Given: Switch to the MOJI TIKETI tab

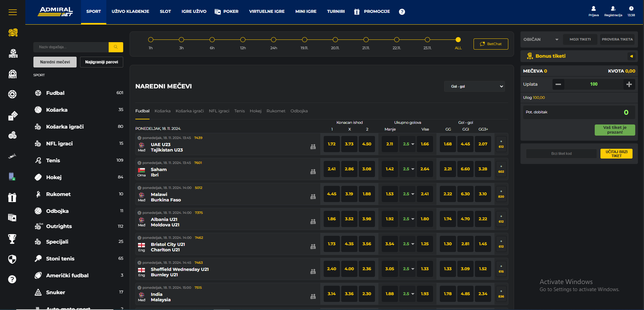Looking at the screenshot, I should 580,39.
